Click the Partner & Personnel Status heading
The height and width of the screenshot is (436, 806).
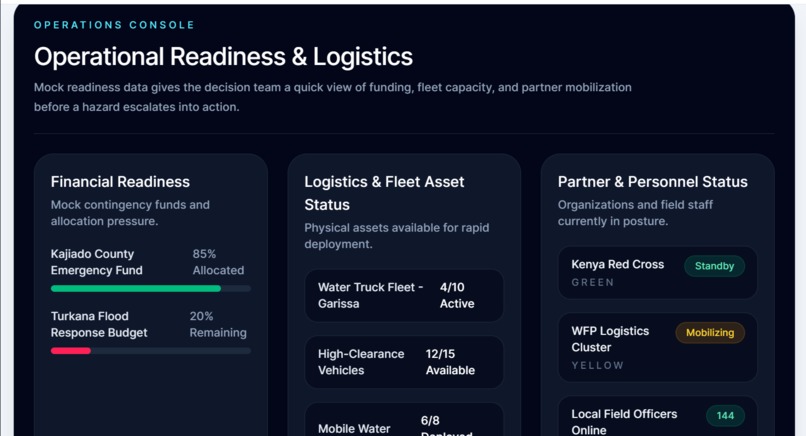click(x=652, y=181)
